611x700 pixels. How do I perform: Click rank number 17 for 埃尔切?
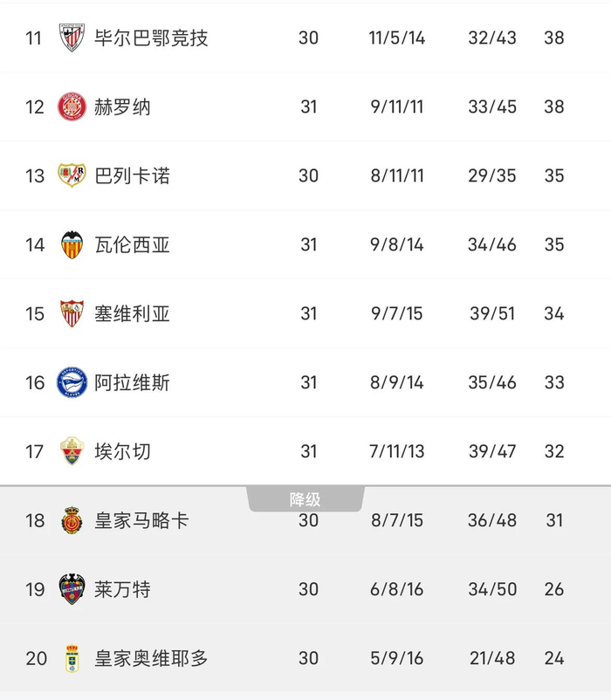point(35,452)
